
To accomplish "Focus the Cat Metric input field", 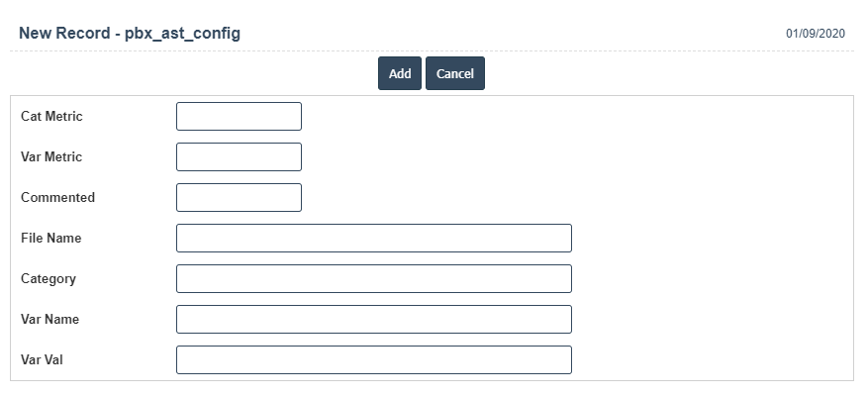I will pos(239,117).
